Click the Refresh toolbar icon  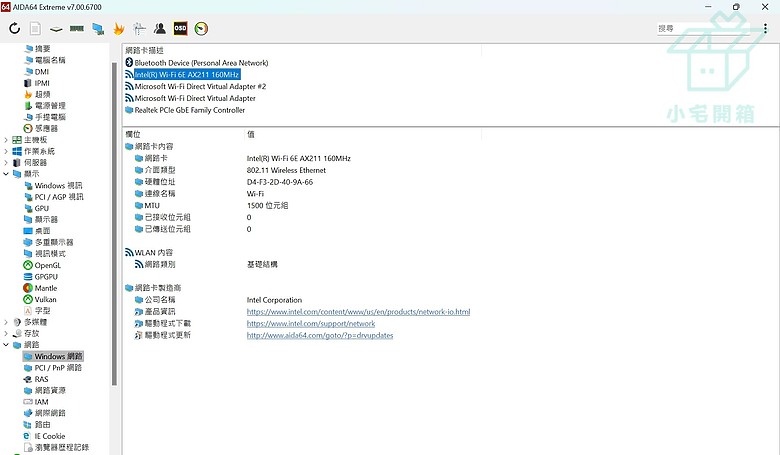14,28
